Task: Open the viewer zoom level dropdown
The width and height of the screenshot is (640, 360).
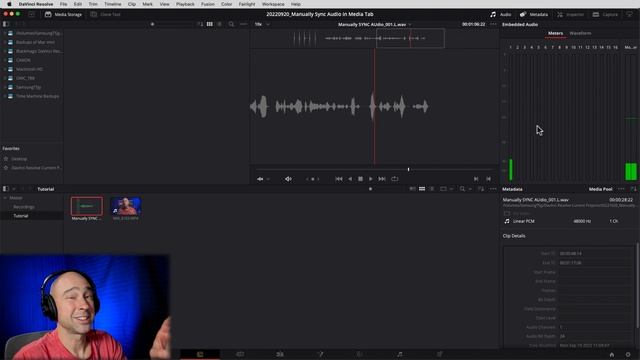Action: click(262, 24)
